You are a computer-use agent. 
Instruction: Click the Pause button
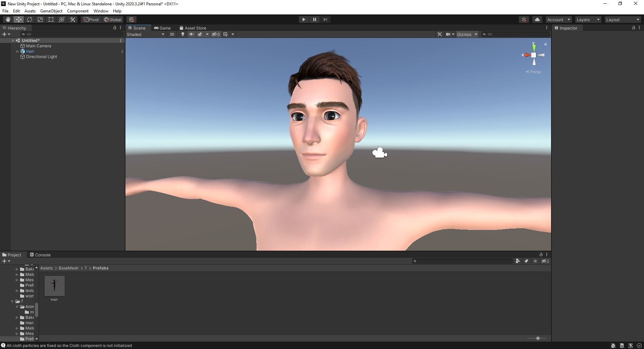pyautogui.click(x=314, y=19)
